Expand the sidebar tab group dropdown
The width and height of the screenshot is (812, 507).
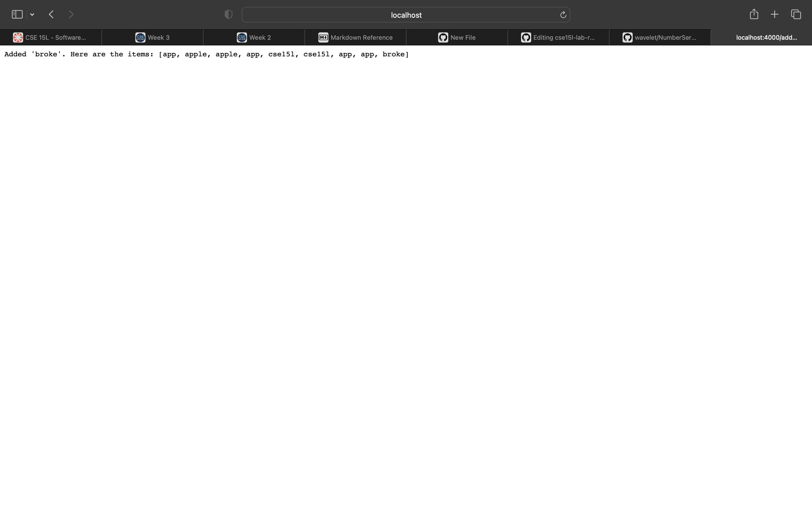[32, 14]
